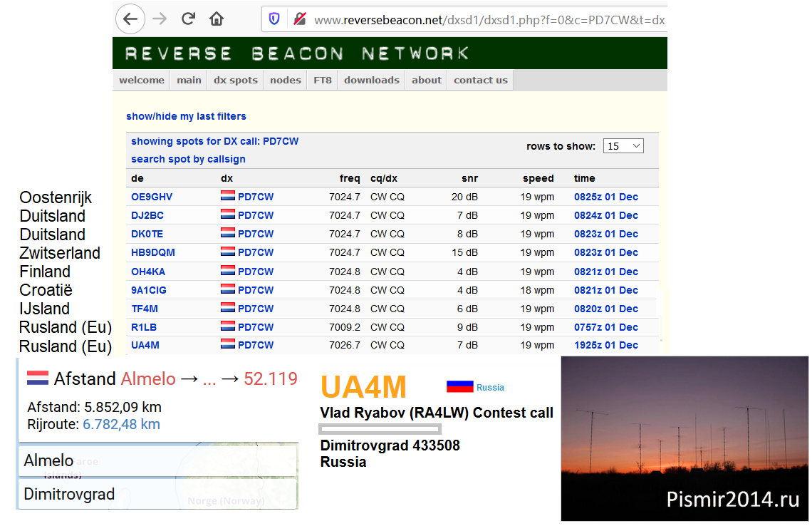This screenshot has height=526, width=812.
Task: Click the browser forward arrow button
Action: point(160,19)
